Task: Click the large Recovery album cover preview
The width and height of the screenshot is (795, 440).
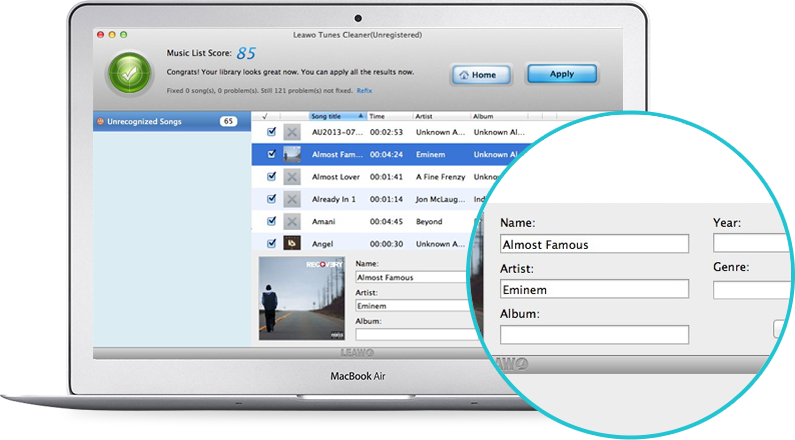Action: tap(302, 299)
